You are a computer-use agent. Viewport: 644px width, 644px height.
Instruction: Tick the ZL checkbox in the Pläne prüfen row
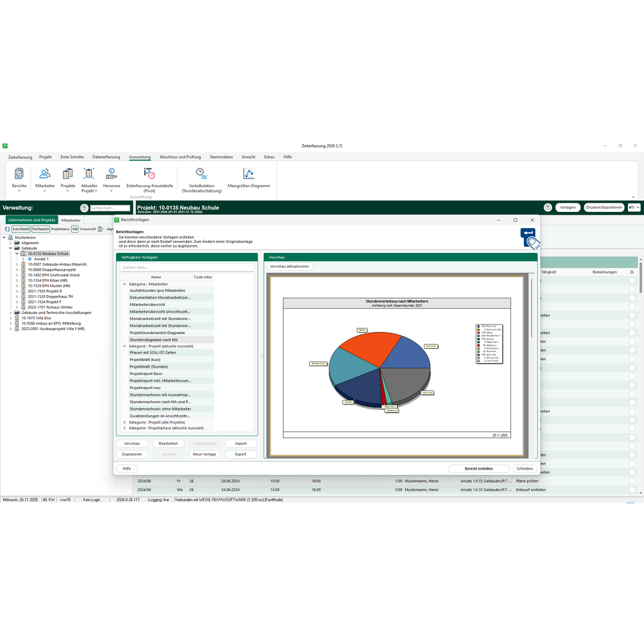pos(632,481)
